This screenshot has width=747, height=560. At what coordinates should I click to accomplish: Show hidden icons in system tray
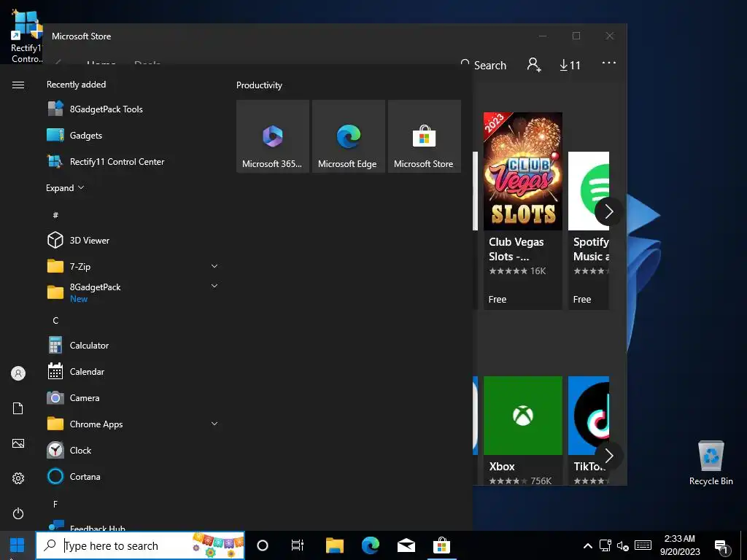[x=588, y=545]
